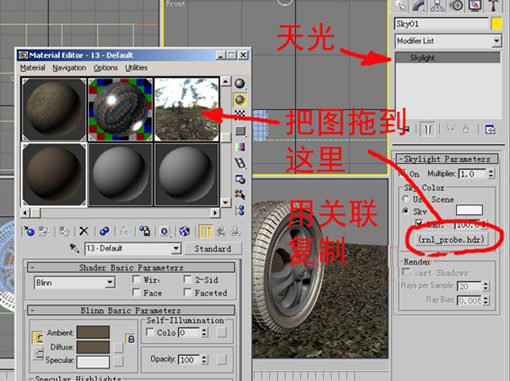This screenshot has height=381, width=510.
Task: Open the 13 - Default material name dropdown
Action: click(x=177, y=248)
